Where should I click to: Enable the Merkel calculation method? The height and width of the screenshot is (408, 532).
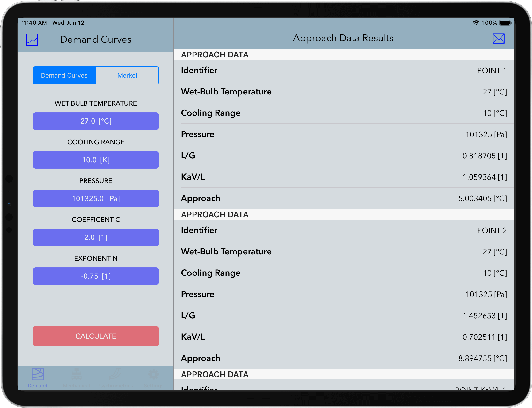pyautogui.click(x=127, y=75)
